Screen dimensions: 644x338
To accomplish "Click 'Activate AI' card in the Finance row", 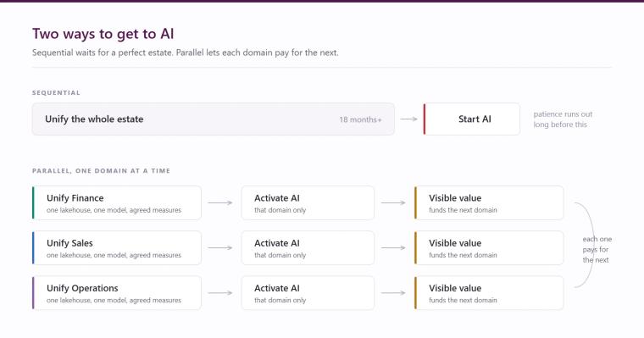I will click(308, 202).
